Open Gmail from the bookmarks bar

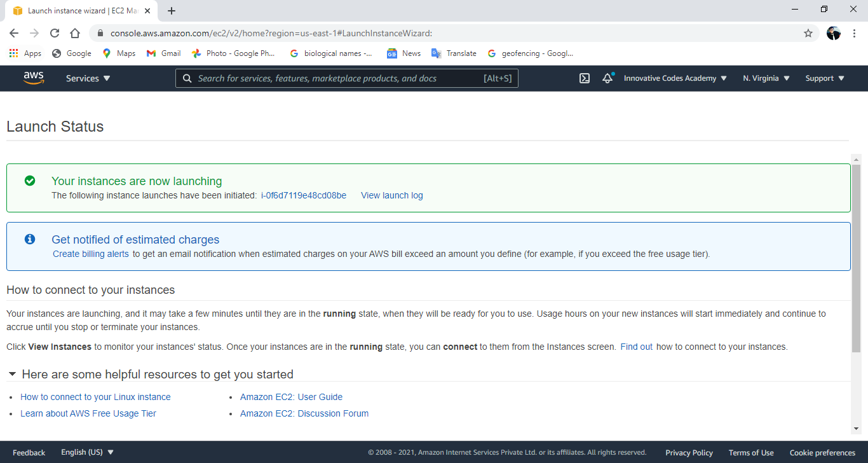(163, 53)
